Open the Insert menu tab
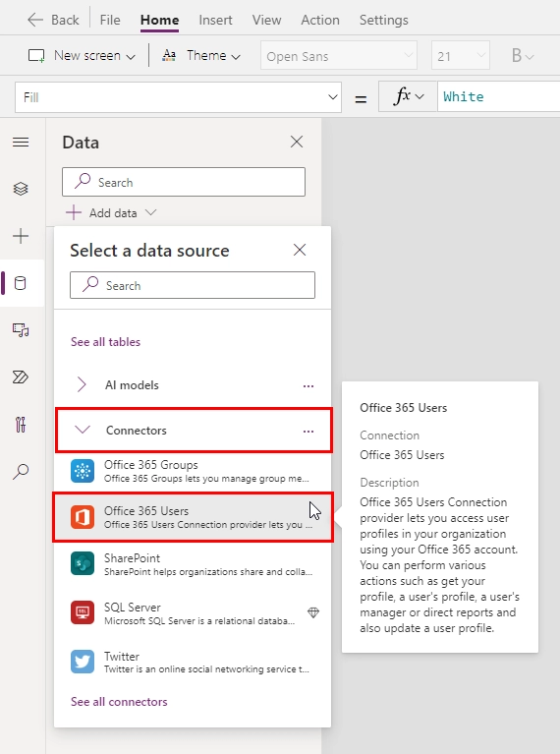This screenshot has height=754, width=560. tap(215, 20)
